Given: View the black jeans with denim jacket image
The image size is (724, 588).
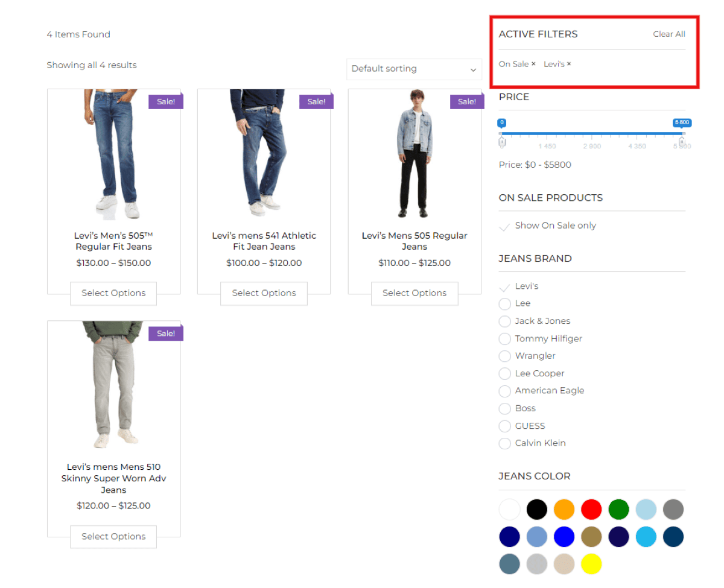Looking at the screenshot, I should pos(414,154).
